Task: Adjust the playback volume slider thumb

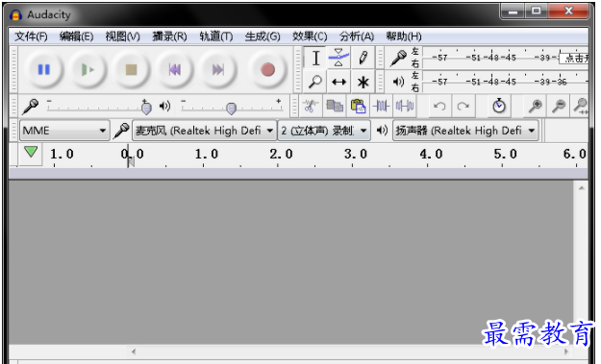Action: click(231, 109)
